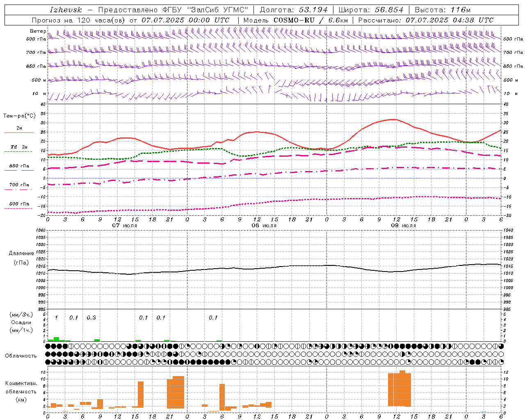The image size is (525, 420).
Task: Click the '(мм/3ч.)' precipitation unit label
Action: click(x=21, y=315)
